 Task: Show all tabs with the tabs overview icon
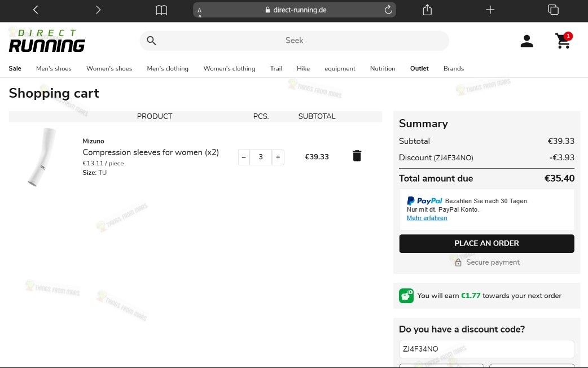tap(553, 10)
